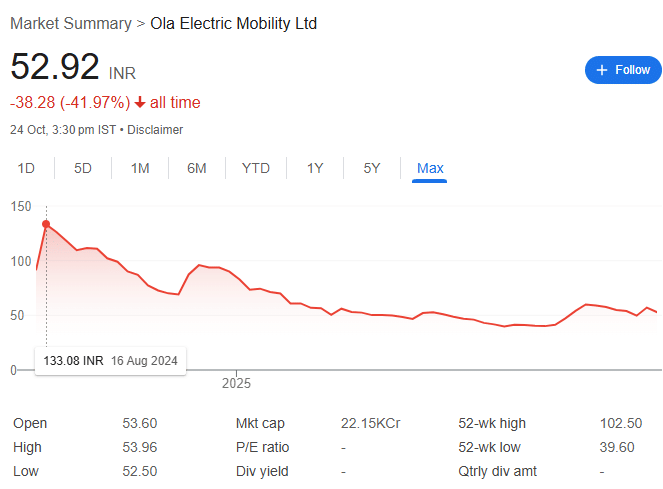The height and width of the screenshot is (489, 663).
Task: Click the Mkt cap value 22.15KCr
Action: point(370,423)
